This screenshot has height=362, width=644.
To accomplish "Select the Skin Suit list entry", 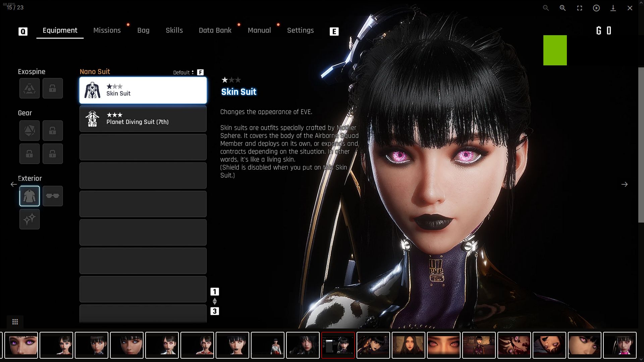I will point(143,90).
